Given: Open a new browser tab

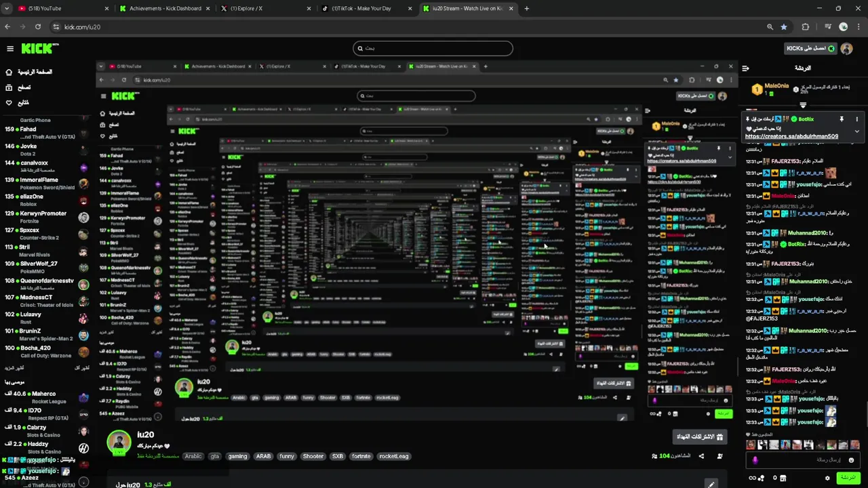Looking at the screenshot, I should coord(527,9).
